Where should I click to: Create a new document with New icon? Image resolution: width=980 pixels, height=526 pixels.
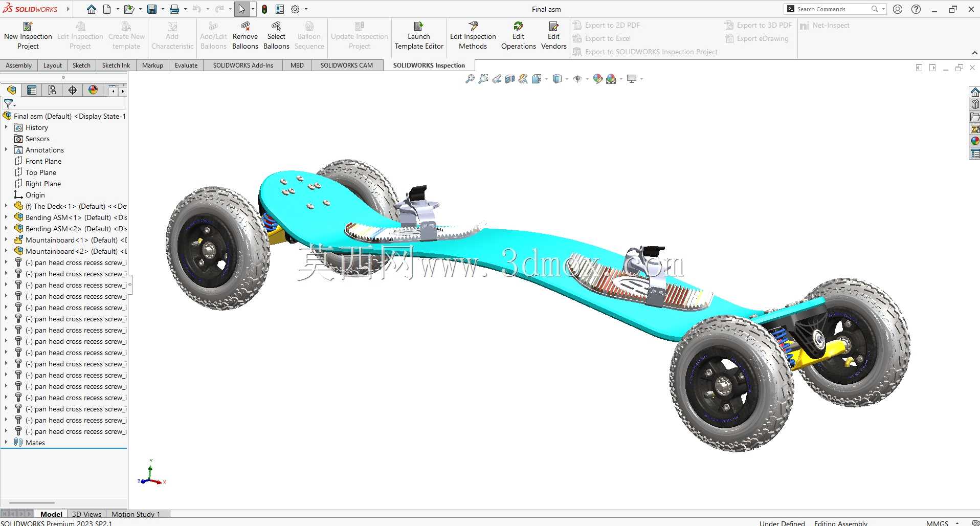click(x=107, y=9)
